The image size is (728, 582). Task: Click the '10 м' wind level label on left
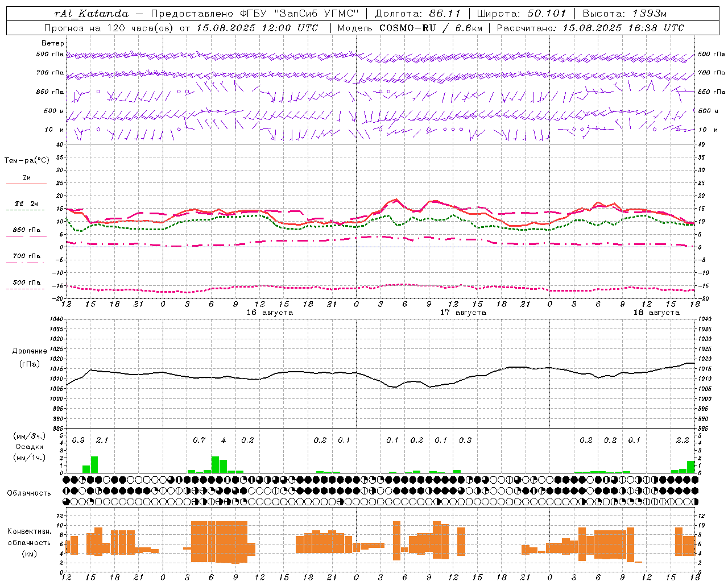[x=55, y=130]
